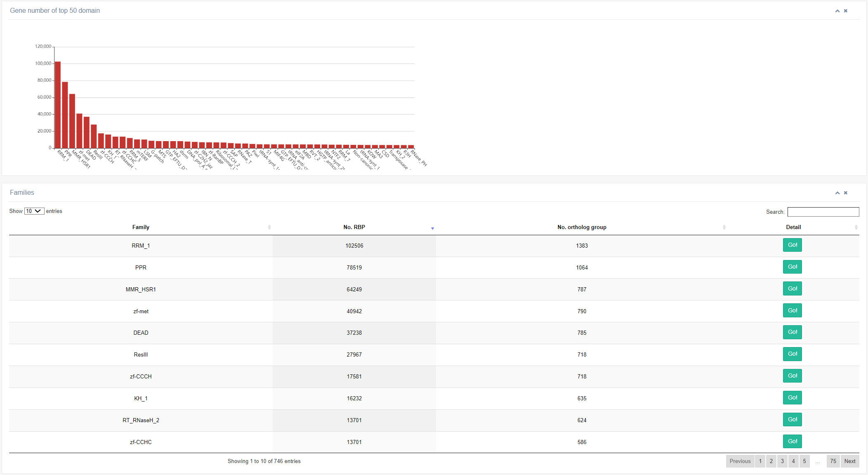Open the Show entries dropdown
The width and height of the screenshot is (868, 475).
[x=34, y=211]
